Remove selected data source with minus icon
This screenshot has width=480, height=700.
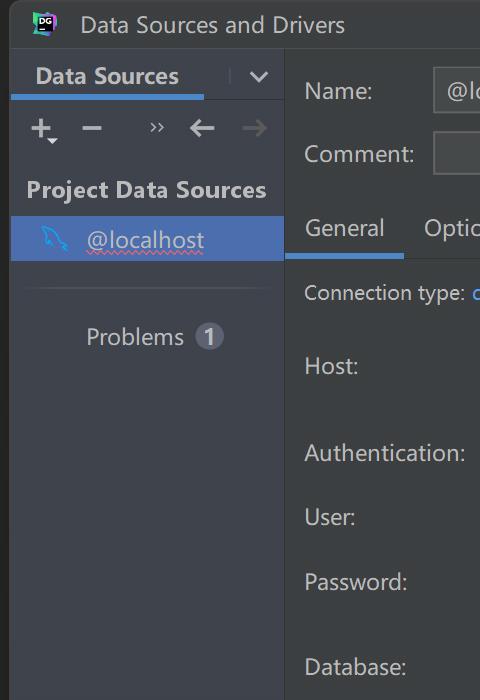(92, 128)
